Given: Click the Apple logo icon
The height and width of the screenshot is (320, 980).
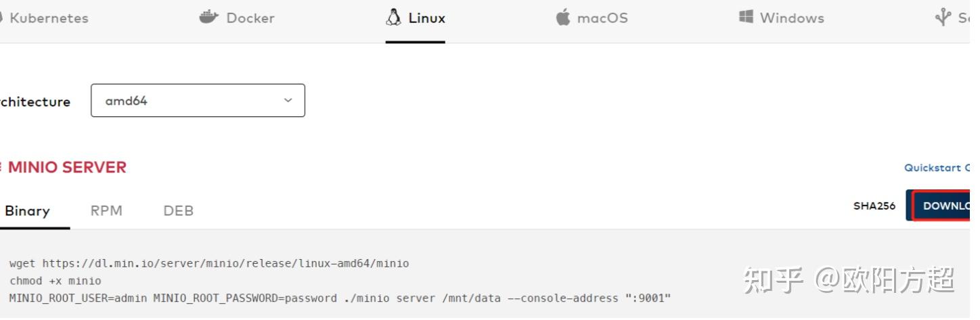Looking at the screenshot, I should (x=562, y=17).
